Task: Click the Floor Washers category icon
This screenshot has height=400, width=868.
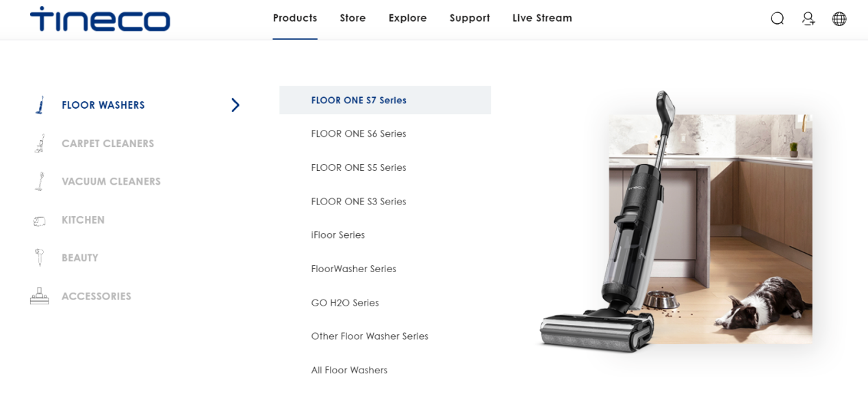Action: (40, 105)
